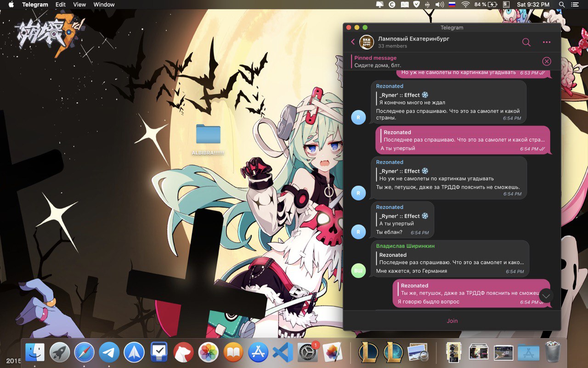Open the volume control in the menu bar
Image resolution: width=588 pixels, height=368 pixels.
(x=440, y=5)
